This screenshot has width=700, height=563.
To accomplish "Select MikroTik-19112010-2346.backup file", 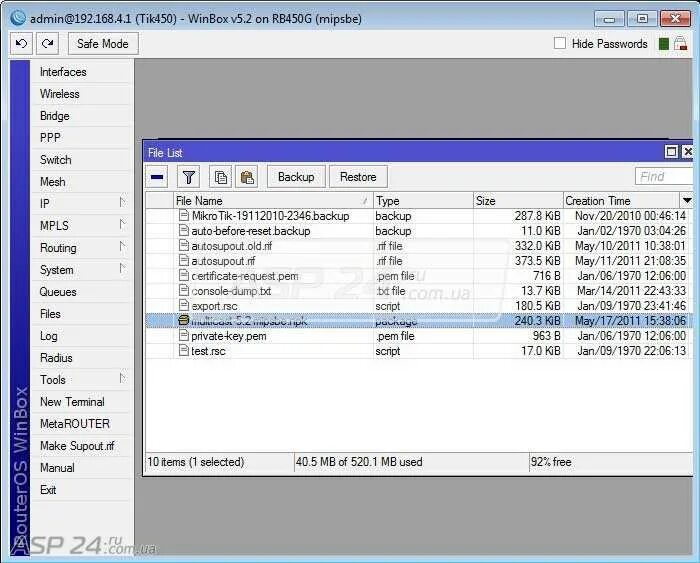I will pos(271,216).
